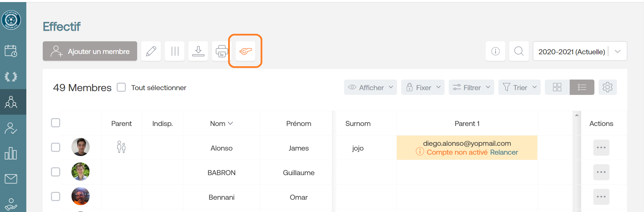
Task: Open the Filtrer dropdown
Action: (x=471, y=87)
